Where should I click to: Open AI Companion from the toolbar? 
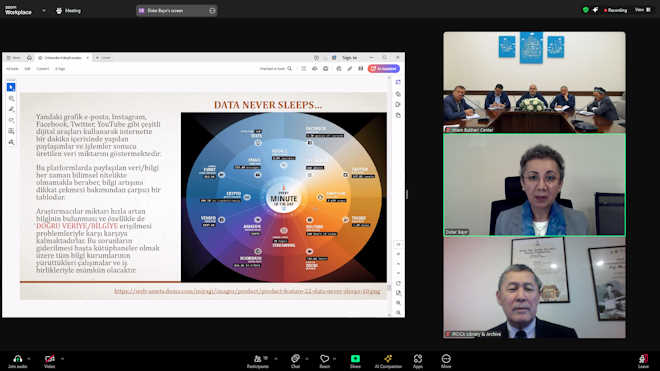pyautogui.click(x=388, y=359)
